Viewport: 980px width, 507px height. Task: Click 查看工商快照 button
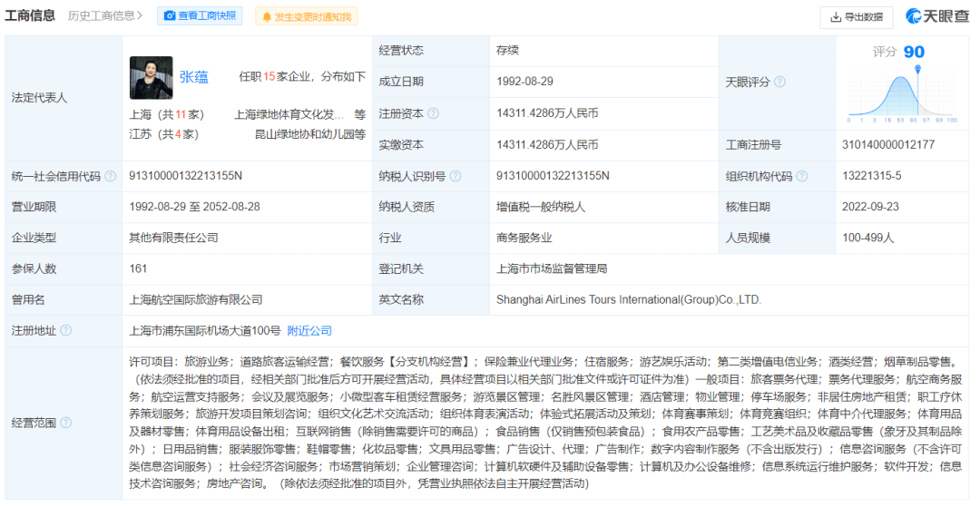click(x=200, y=15)
